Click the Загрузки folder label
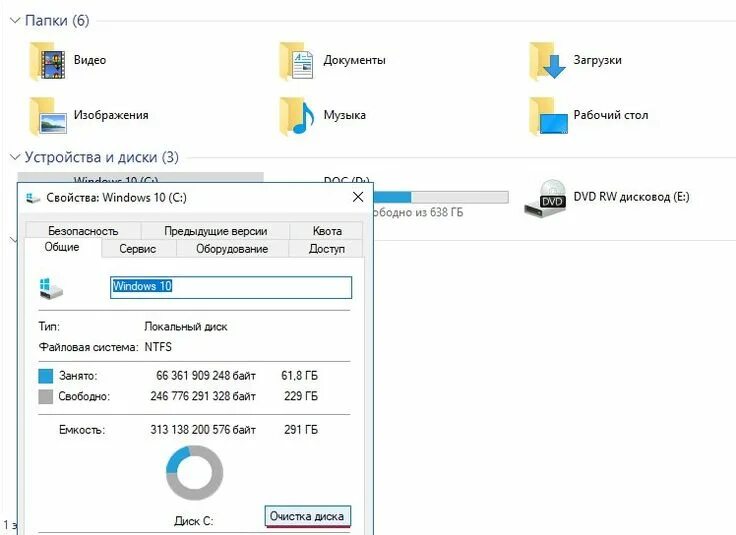This screenshot has width=736, height=535. [597, 60]
